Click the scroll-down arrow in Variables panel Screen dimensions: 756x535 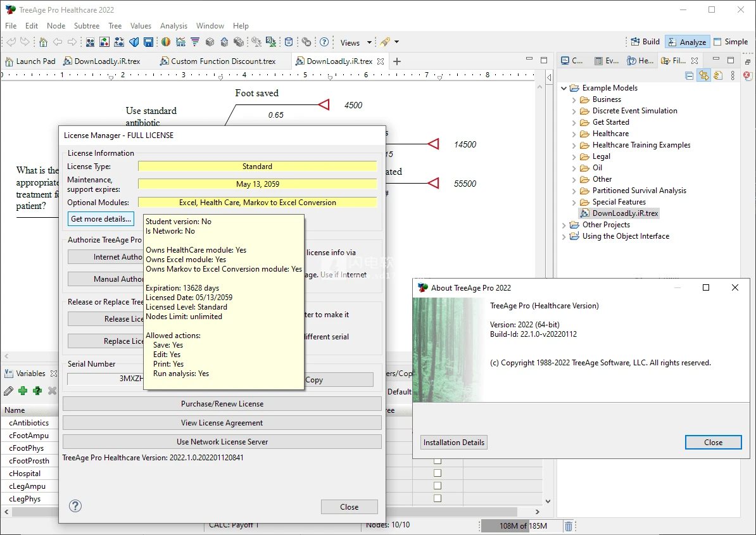(x=548, y=501)
